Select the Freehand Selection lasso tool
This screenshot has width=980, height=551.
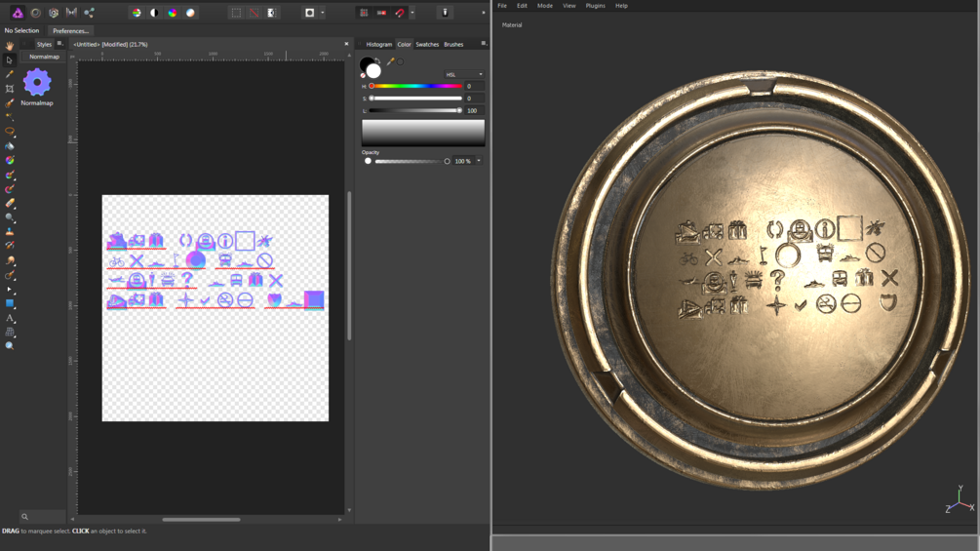(10, 132)
